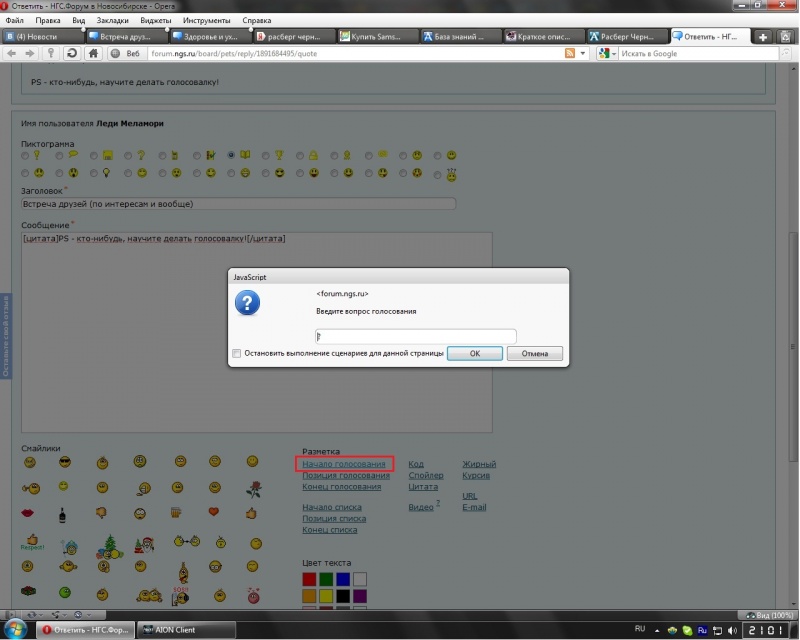The width and height of the screenshot is (800, 640).
Task: Pick the red text color swatch
Action: tap(309, 579)
